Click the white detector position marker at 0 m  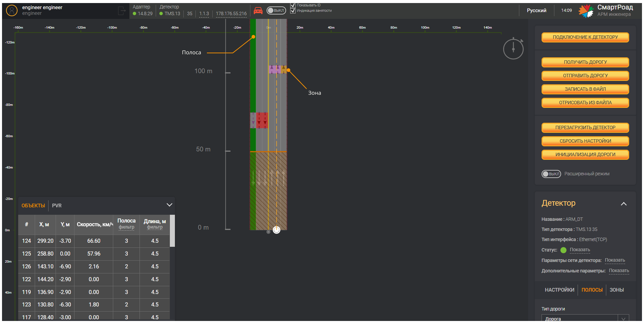point(276,230)
